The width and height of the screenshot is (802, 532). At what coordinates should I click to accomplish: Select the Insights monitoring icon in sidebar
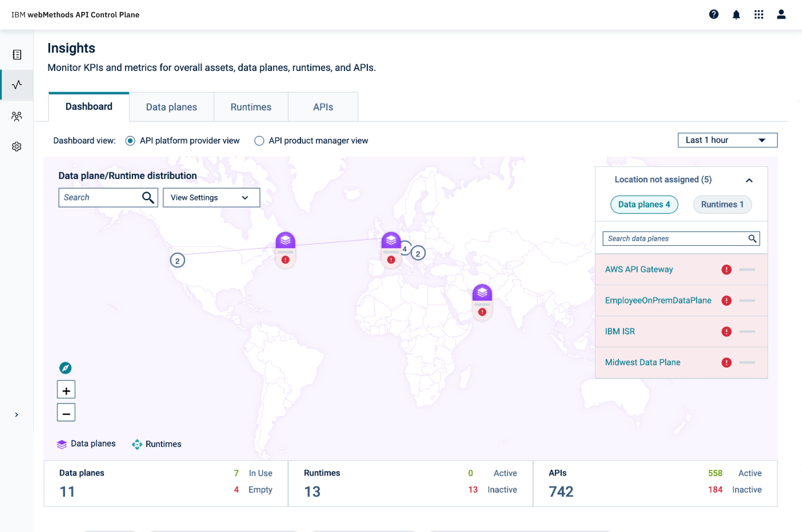click(x=17, y=85)
